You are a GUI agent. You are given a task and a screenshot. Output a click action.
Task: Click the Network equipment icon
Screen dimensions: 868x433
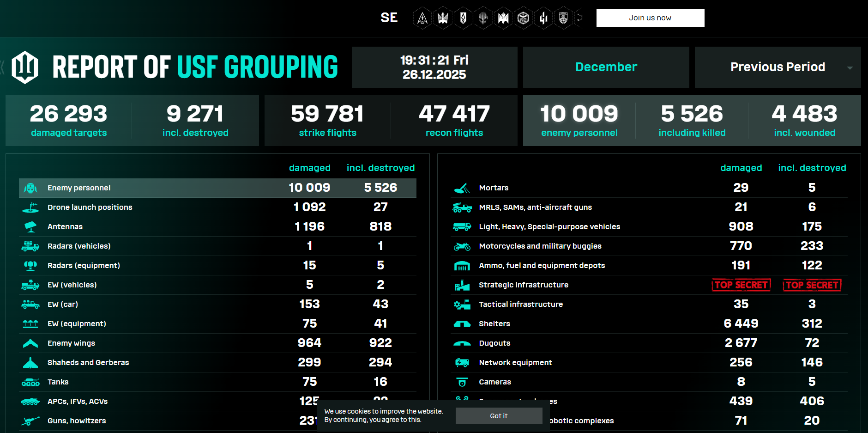[462, 363]
